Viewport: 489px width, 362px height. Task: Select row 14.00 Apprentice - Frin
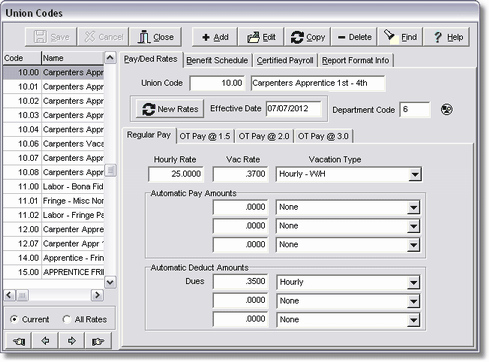coord(54,258)
